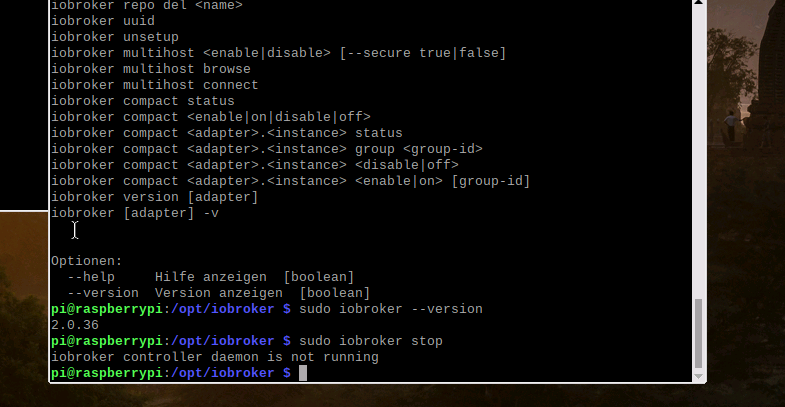
Task: Click the 'iobroker uuid' line
Action: (95, 21)
